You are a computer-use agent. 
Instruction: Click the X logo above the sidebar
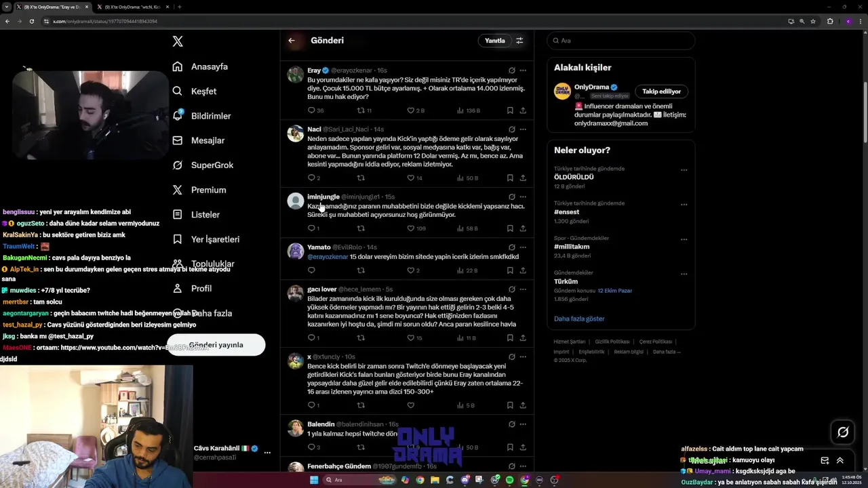[x=178, y=41]
